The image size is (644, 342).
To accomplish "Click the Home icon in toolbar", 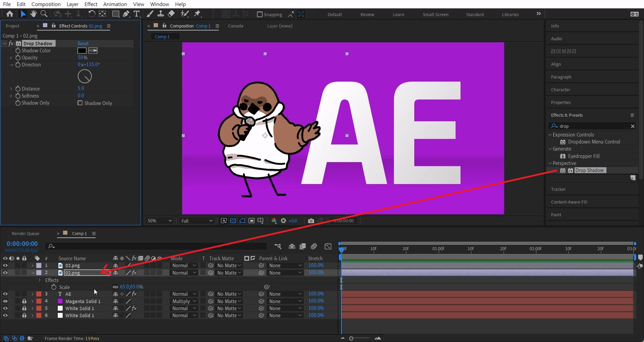I will pos(10,14).
